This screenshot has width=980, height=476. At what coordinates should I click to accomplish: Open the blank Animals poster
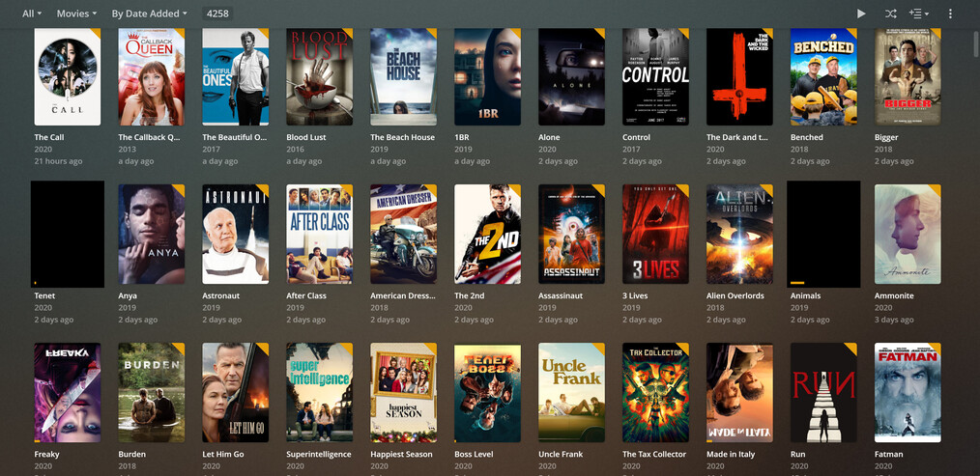pos(823,235)
